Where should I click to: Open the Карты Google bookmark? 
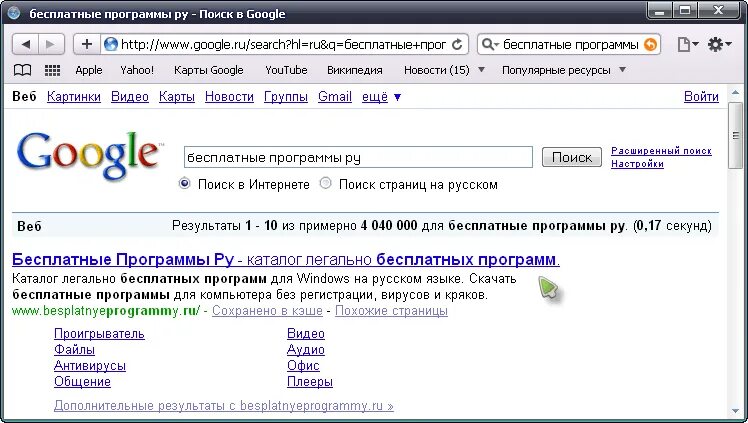point(208,70)
